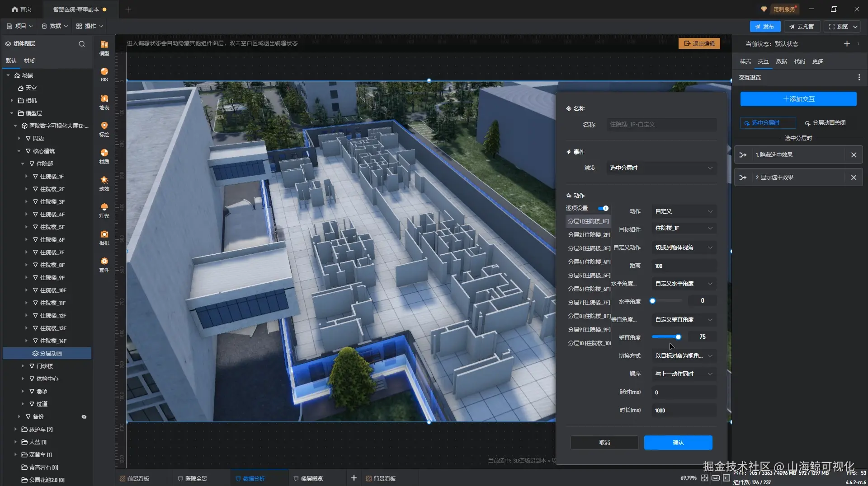
Task: Click 距离 input field
Action: pos(684,266)
